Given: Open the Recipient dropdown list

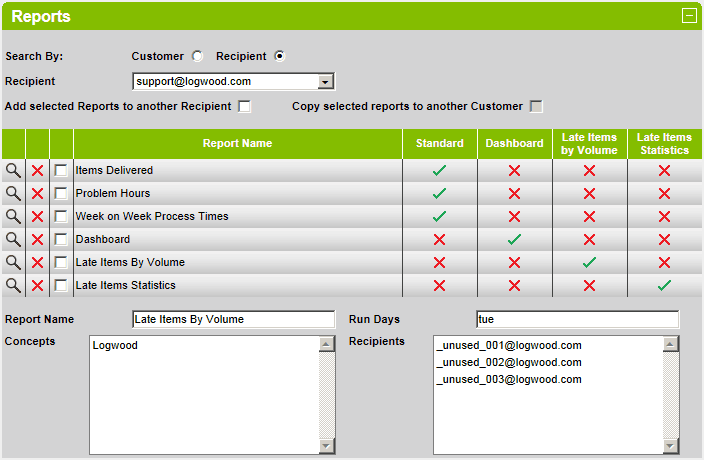Looking at the screenshot, I should pos(325,82).
